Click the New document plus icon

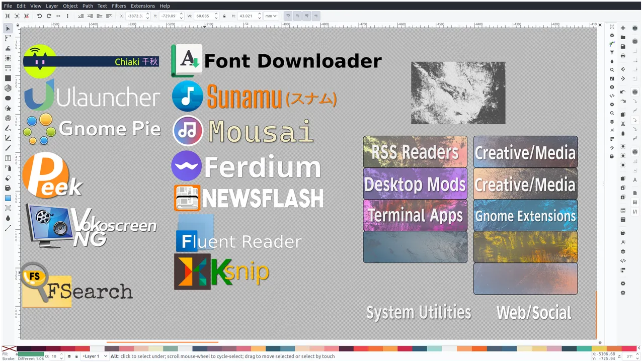(x=623, y=28)
